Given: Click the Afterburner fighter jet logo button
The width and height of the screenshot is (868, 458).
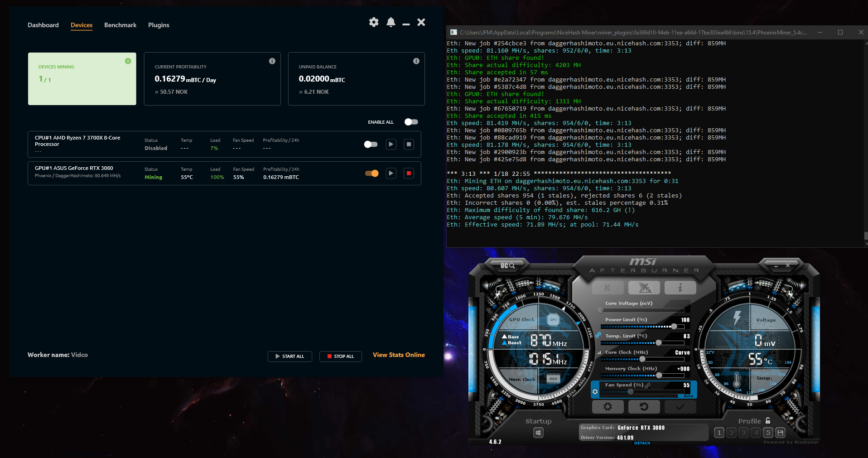Looking at the screenshot, I should point(644,288).
